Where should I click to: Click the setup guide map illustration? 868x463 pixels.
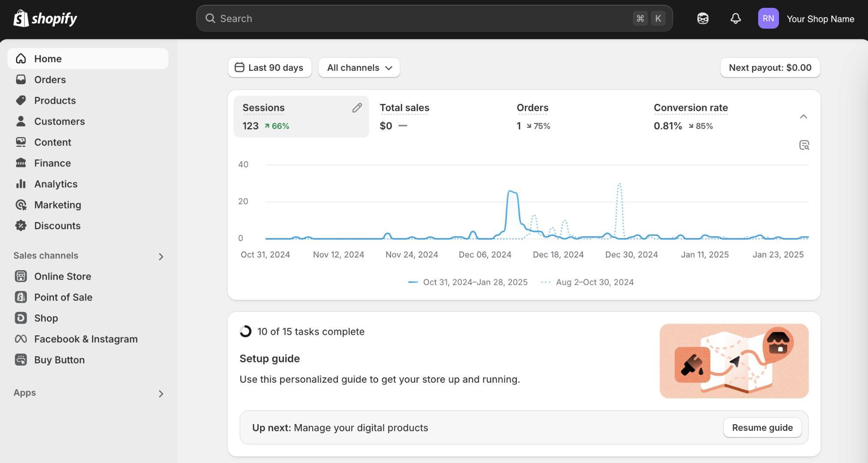[734, 361]
